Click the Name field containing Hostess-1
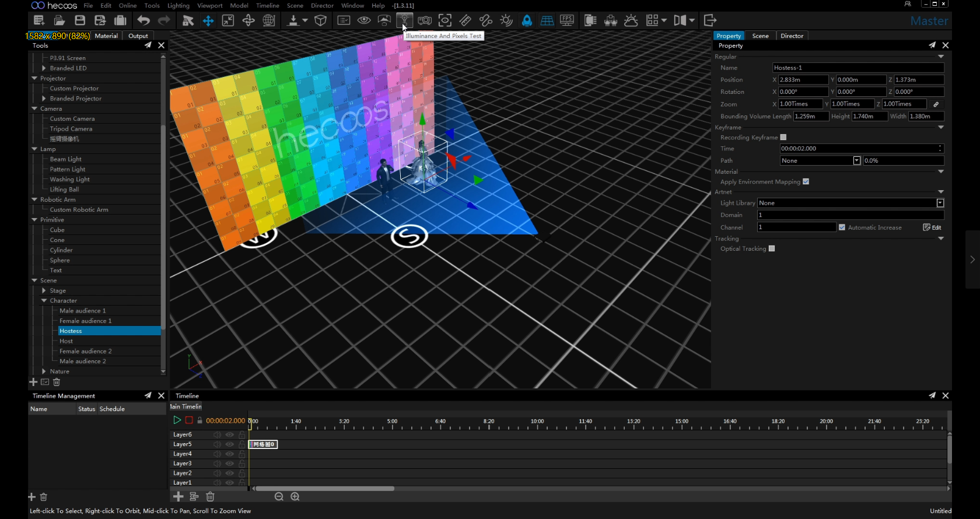This screenshot has width=980, height=519. coord(858,68)
